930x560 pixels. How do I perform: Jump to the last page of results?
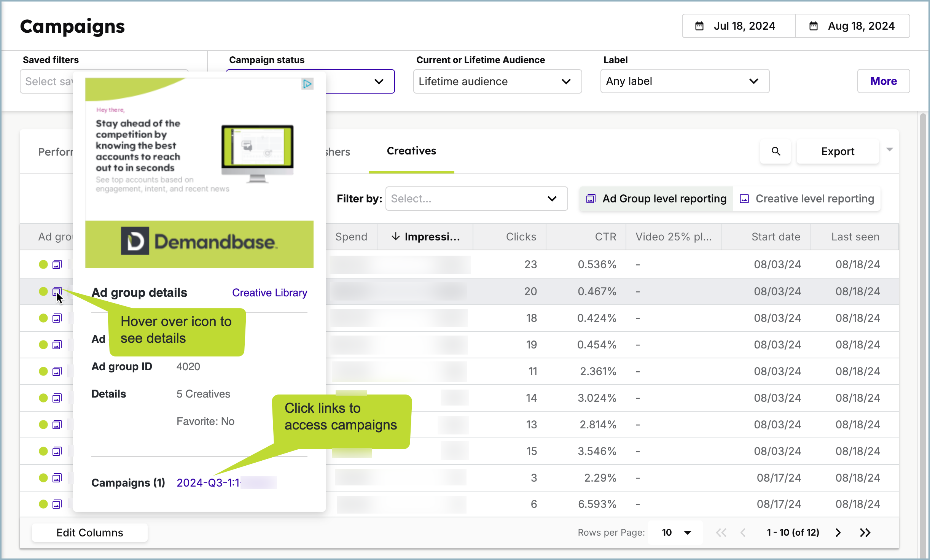pos(865,533)
